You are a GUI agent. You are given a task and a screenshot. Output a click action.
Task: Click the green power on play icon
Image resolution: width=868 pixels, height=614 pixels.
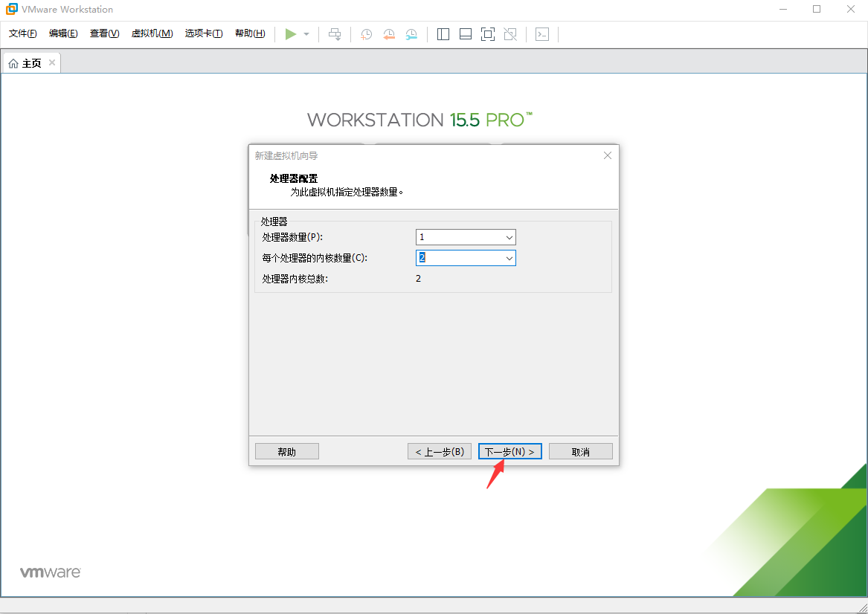click(291, 34)
